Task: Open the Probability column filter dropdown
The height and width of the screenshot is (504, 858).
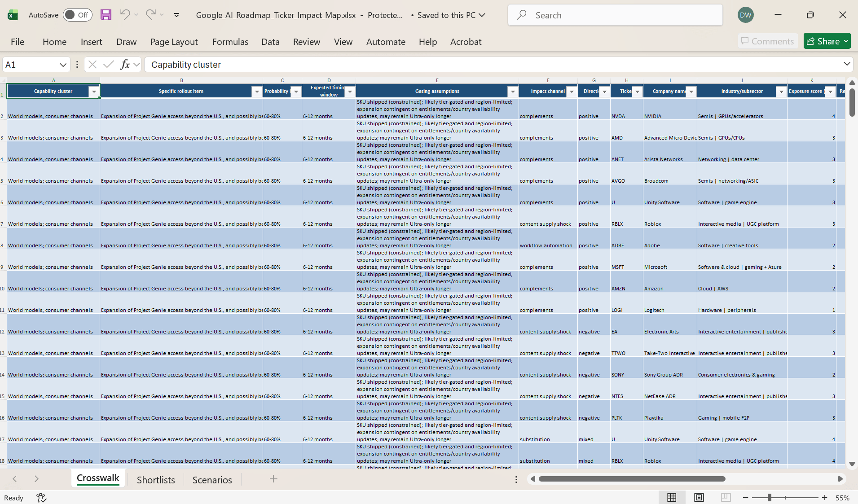Action: click(296, 91)
